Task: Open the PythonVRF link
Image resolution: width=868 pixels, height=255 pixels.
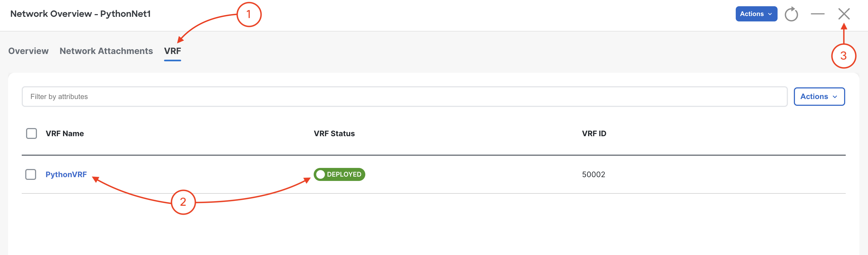Action: 66,174
